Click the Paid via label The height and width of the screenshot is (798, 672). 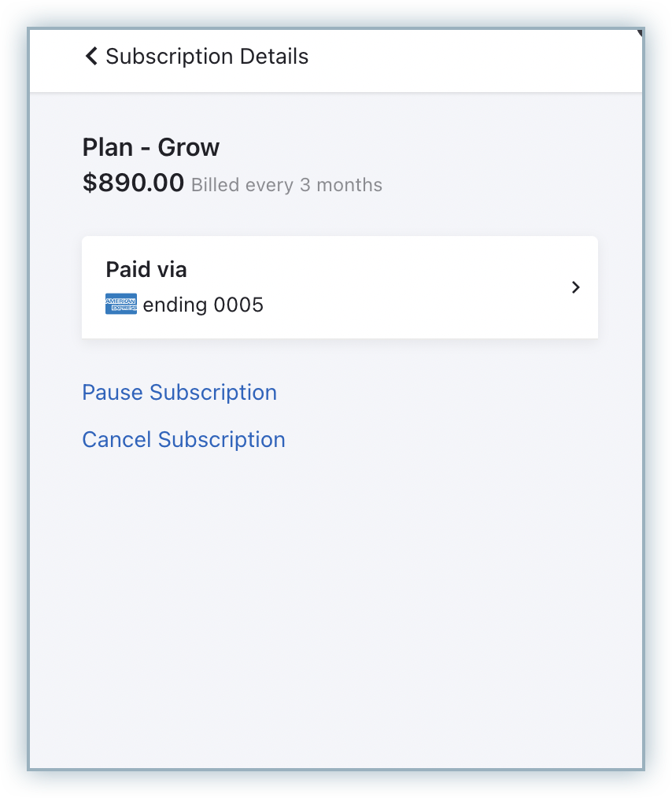[x=146, y=270]
